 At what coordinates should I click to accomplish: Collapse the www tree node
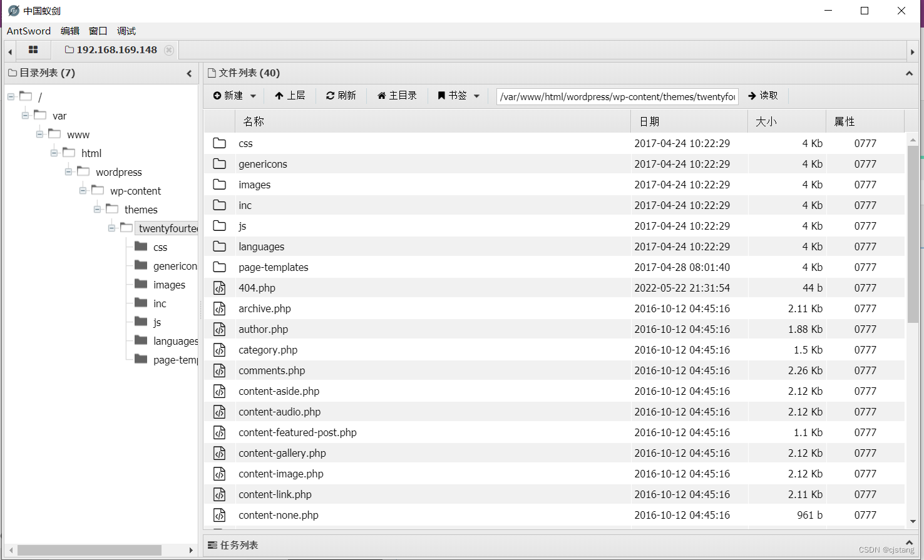40,135
